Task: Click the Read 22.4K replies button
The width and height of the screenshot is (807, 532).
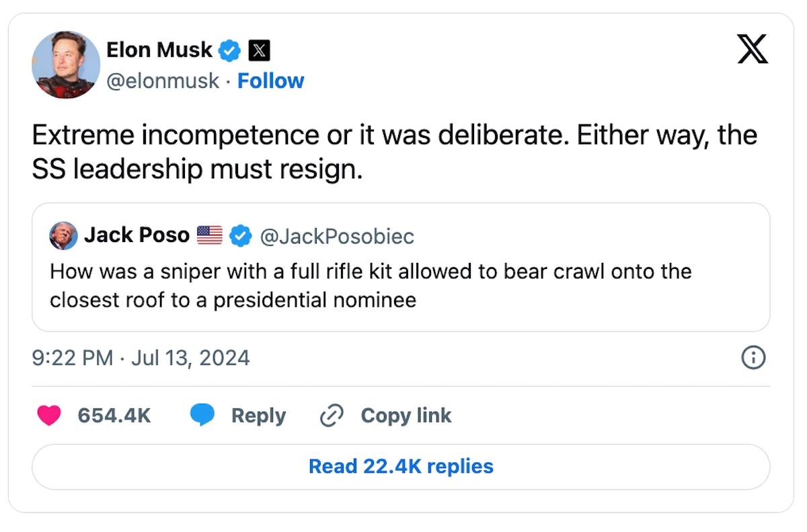Action: 401,466
